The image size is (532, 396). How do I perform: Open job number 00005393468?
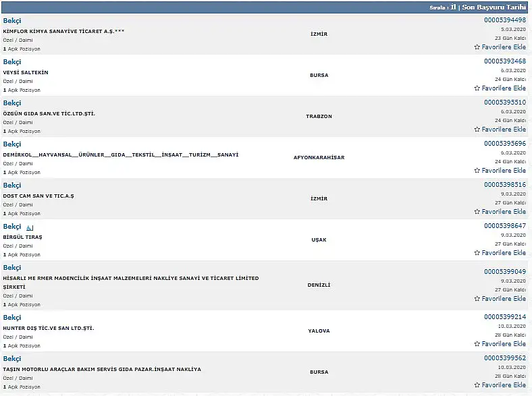click(x=505, y=61)
